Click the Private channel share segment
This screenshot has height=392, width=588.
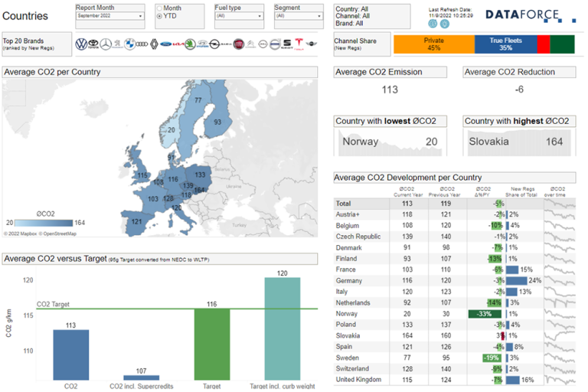[433, 44]
